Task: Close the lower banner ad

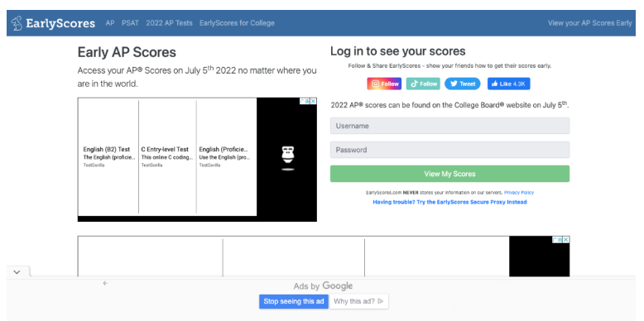Action: (566, 240)
